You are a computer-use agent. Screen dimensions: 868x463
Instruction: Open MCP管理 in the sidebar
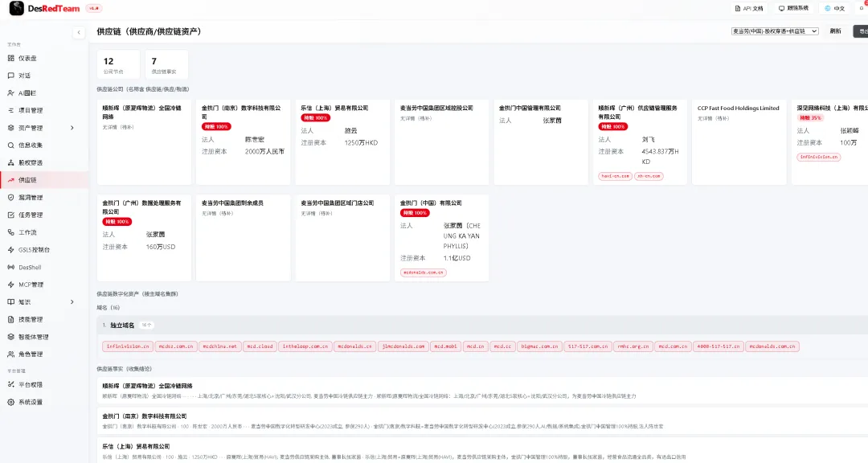coord(31,285)
